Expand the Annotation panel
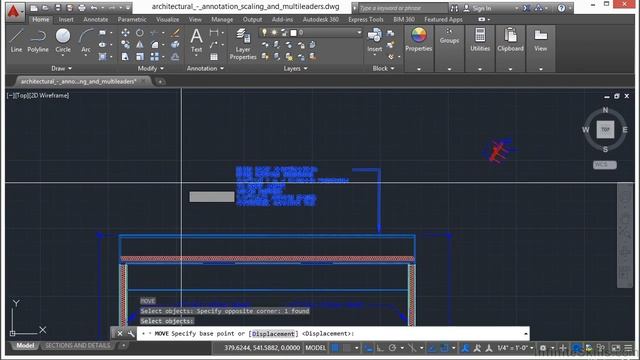The height and width of the screenshot is (360, 640). coord(205,68)
